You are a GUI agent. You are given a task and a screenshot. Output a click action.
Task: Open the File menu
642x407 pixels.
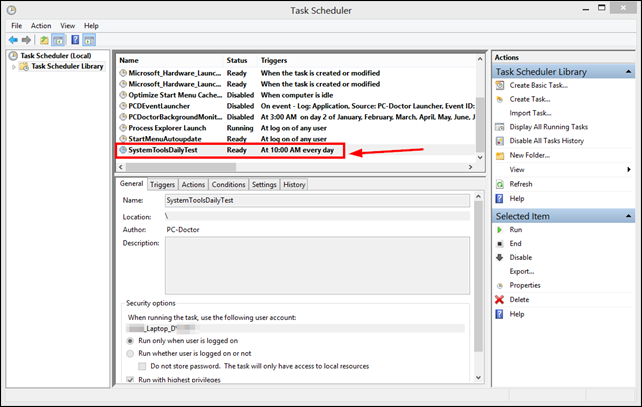pyautogui.click(x=17, y=25)
